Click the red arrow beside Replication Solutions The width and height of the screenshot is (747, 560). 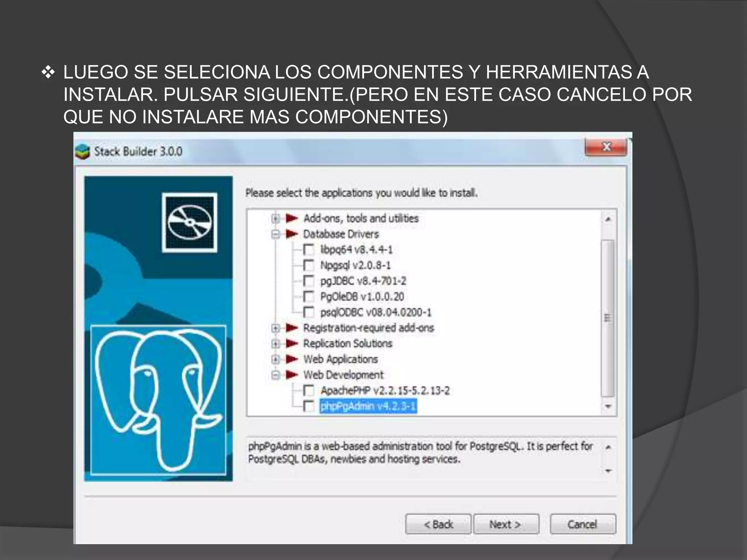point(292,343)
